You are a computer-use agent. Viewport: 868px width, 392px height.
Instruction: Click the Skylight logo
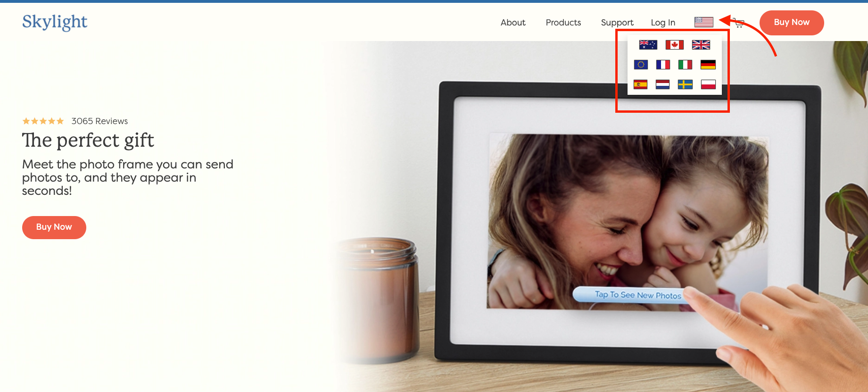(55, 22)
